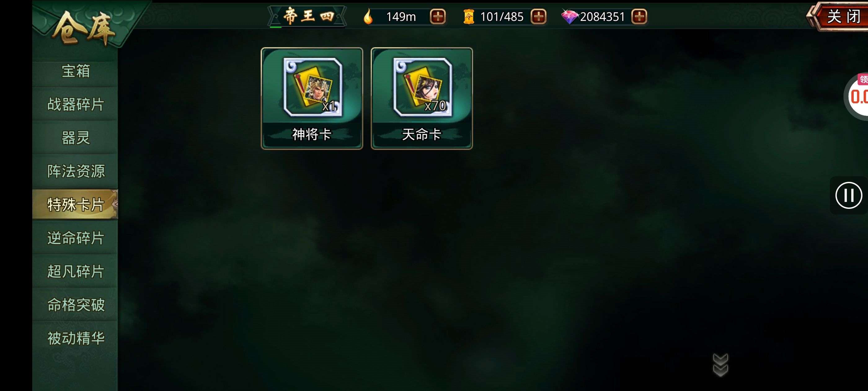Show the 被动精华 category
The image size is (868, 391).
[x=75, y=338]
